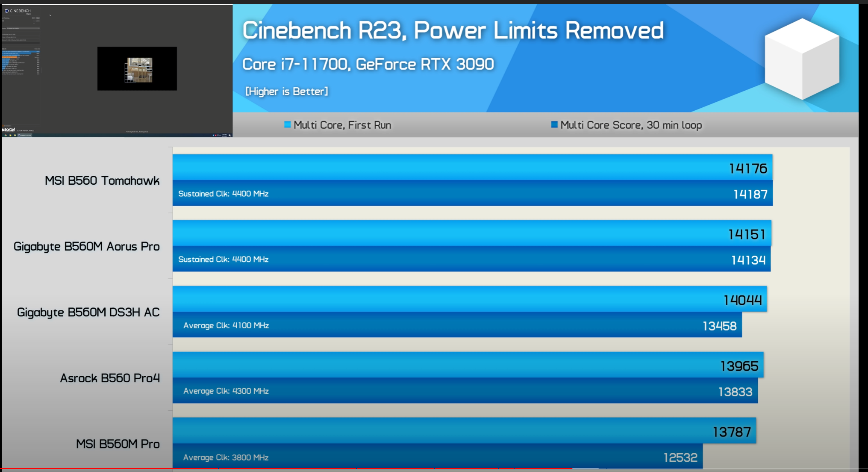
Task: Click the 'Multi Core, First Run' legend label
Action: coord(342,125)
